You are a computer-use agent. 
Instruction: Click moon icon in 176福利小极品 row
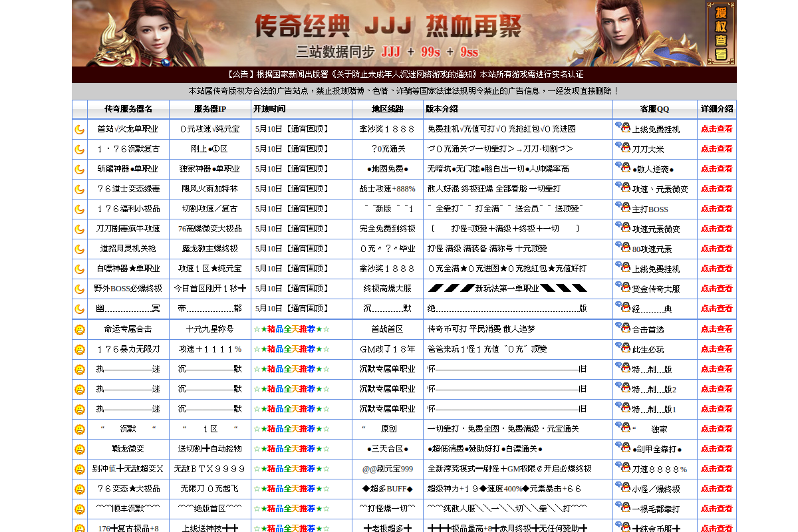tap(80, 209)
